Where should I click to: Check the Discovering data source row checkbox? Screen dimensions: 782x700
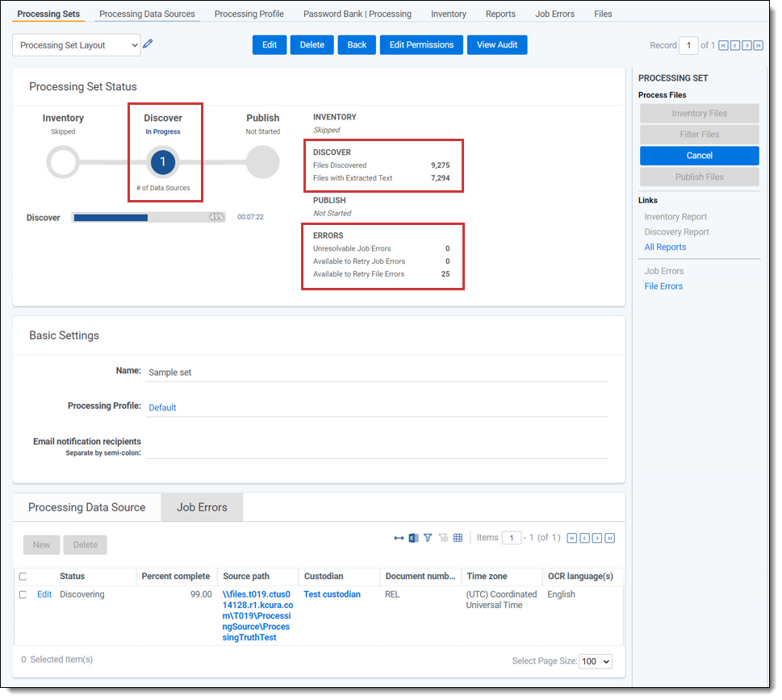(23, 595)
